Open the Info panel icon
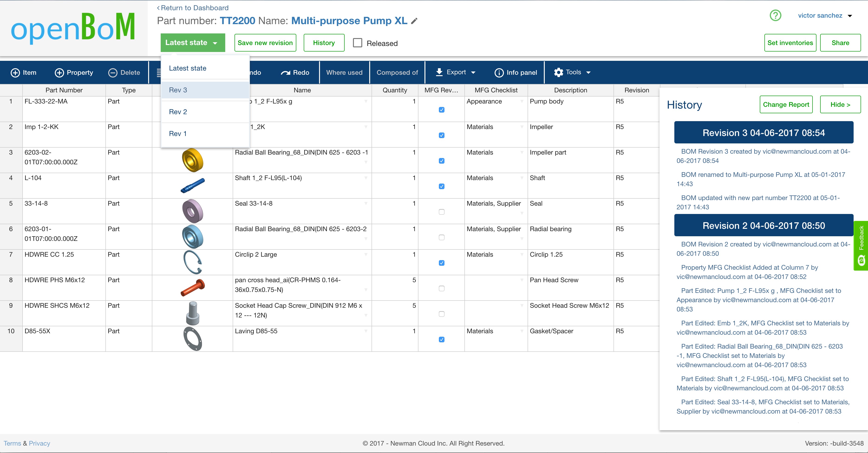This screenshot has height=453, width=868. (499, 73)
